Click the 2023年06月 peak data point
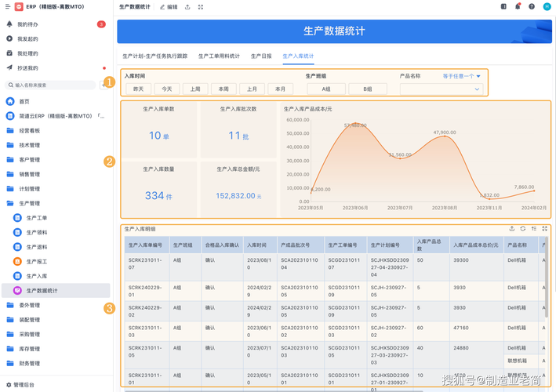Image resolution: width=556 pixels, height=392 pixels. [x=355, y=123]
